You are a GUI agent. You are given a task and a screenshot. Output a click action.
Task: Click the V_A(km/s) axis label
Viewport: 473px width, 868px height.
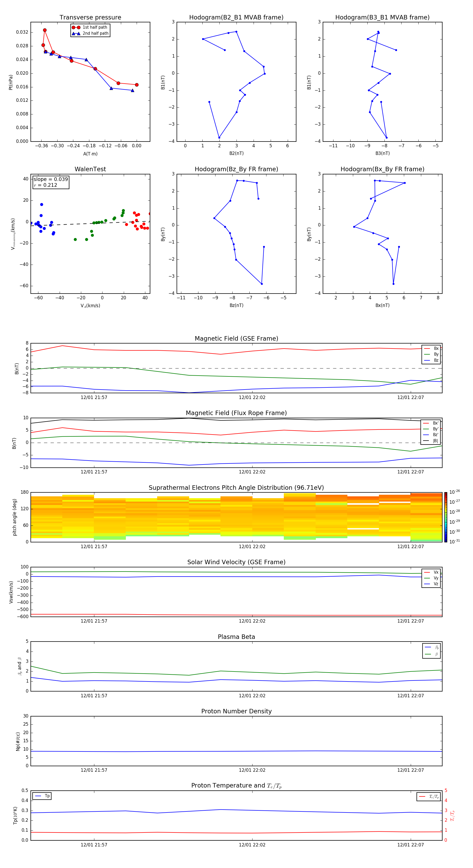(x=90, y=306)
